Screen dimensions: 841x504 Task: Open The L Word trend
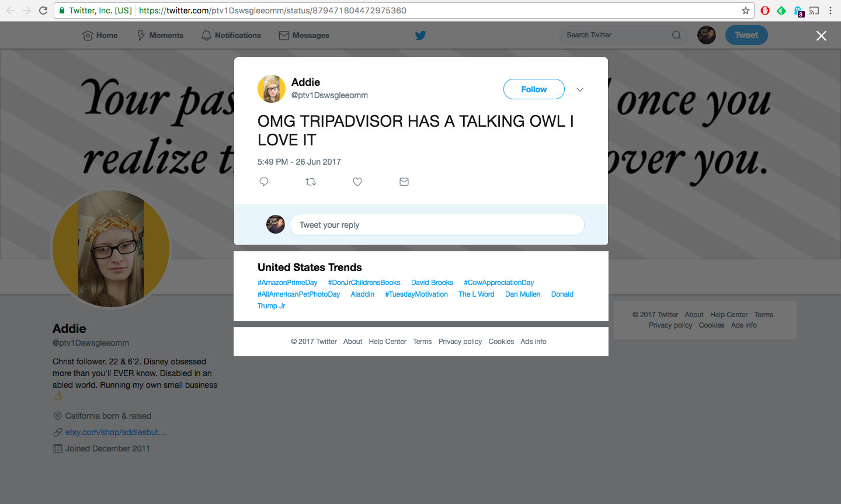[x=477, y=294]
